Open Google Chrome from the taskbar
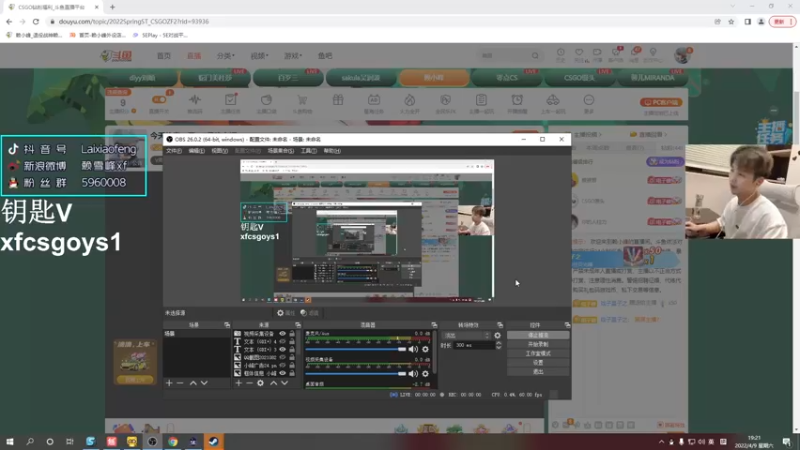This screenshot has width=800, height=450. (x=173, y=441)
